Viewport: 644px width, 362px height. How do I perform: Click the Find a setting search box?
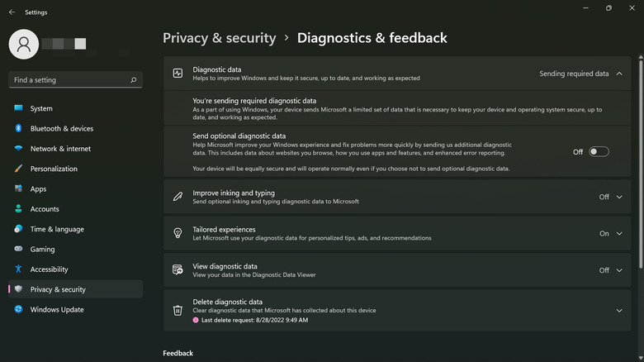pyautogui.click(x=70, y=80)
